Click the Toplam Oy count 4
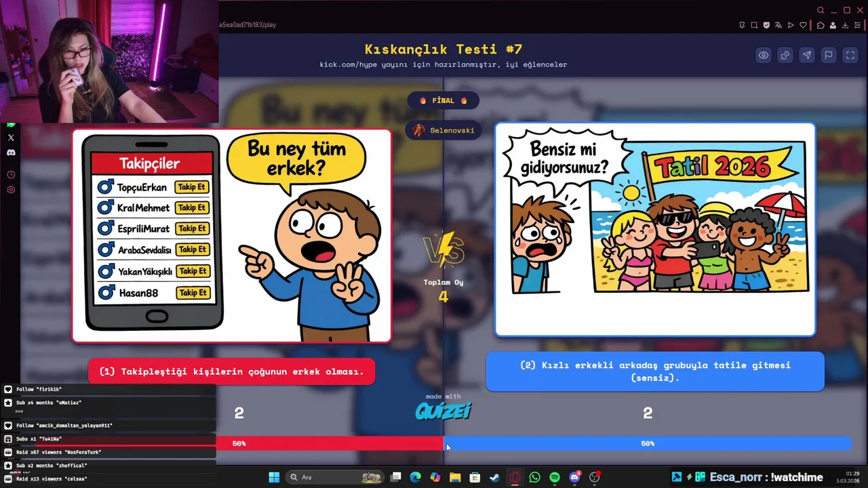Screen dimensions: 868x488 coord(443,296)
